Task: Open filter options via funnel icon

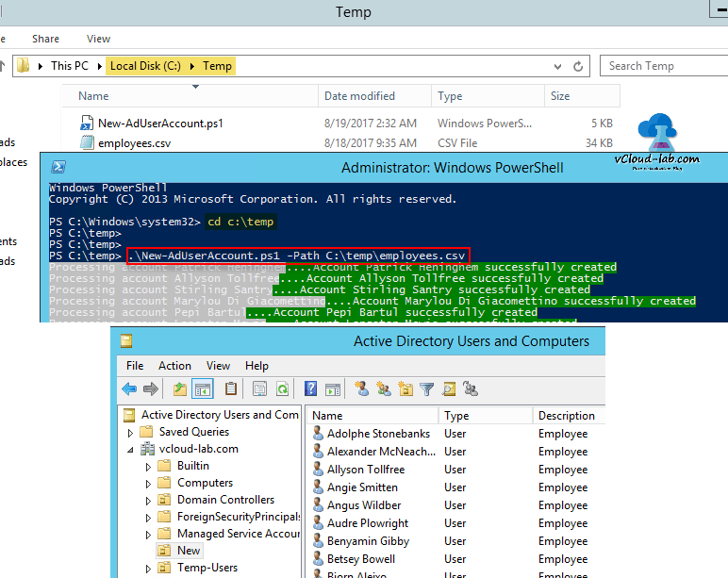Action: tap(426, 388)
